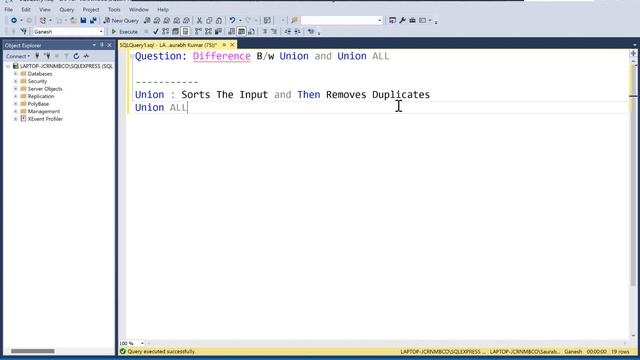
Task: Open the File menu
Action: tap(9, 9)
